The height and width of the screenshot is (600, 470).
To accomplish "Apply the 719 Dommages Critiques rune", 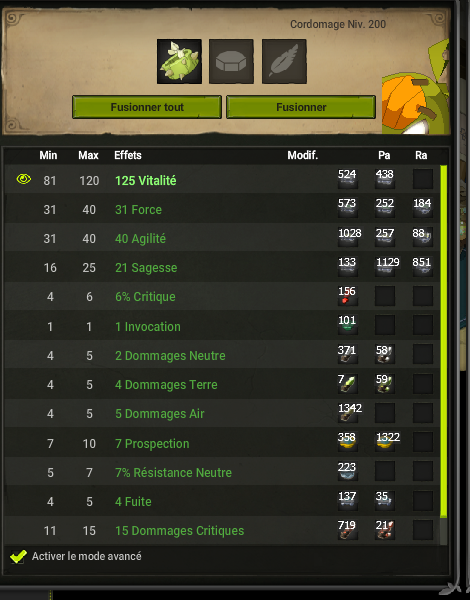I will pyautogui.click(x=348, y=530).
